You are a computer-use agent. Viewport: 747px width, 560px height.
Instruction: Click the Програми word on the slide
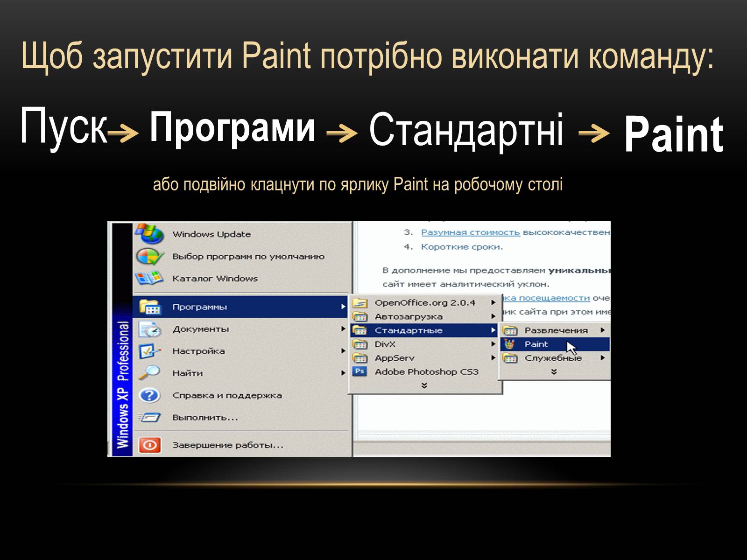pos(233,128)
